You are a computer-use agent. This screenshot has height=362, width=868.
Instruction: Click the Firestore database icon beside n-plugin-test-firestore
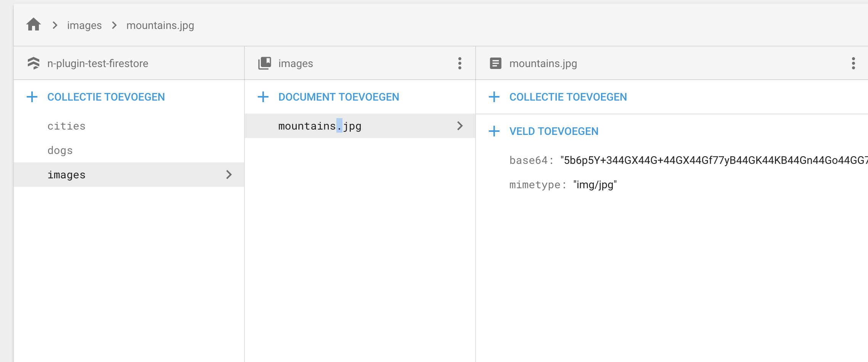tap(34, 63)
